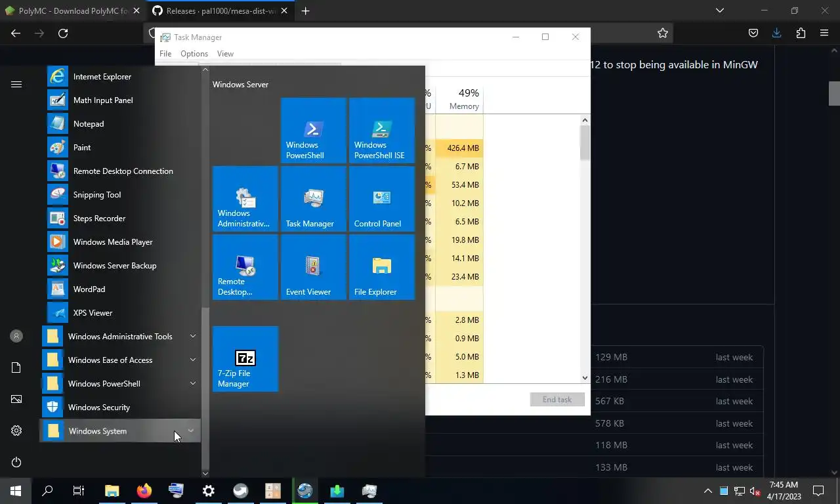The height and width of the screenshot is (504, 840).
Task: Open Documents from Start menu sidebar
Action: tap(16, 367)
